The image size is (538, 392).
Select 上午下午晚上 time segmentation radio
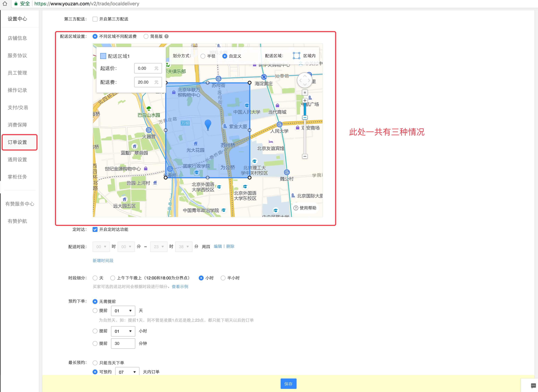click(x=113, y=278)
